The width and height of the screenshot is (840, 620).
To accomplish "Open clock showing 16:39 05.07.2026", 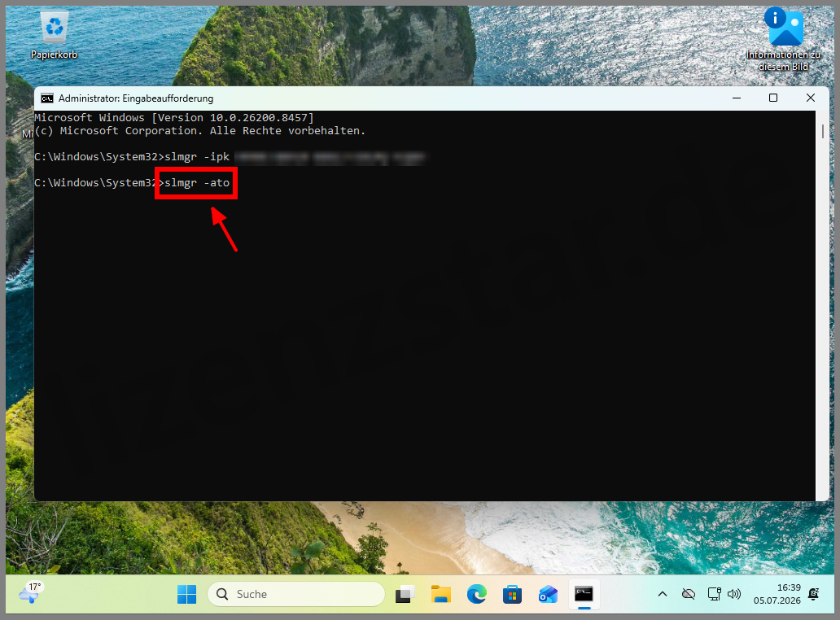I will click(x=777, y=594).
